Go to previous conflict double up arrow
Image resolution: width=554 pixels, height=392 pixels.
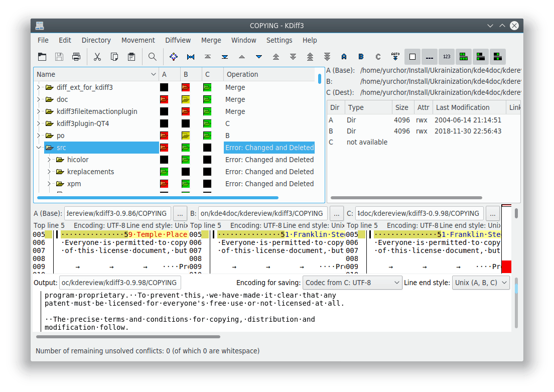pos(276,57)
